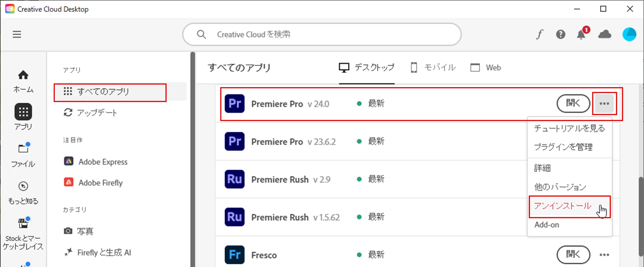The height and width of the screenshot is (267, 644).
Task: Open the Adobe Firefly link
Action: (x=101, y=183)
